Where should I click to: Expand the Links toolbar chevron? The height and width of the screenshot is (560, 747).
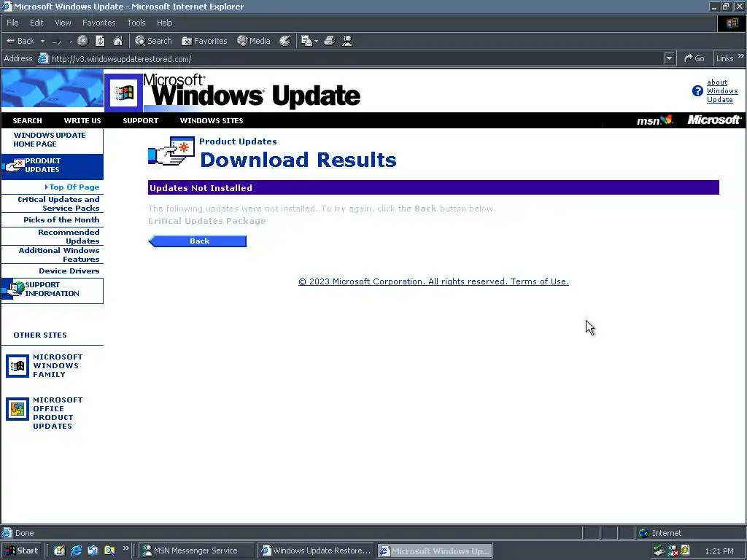point(741,56)
